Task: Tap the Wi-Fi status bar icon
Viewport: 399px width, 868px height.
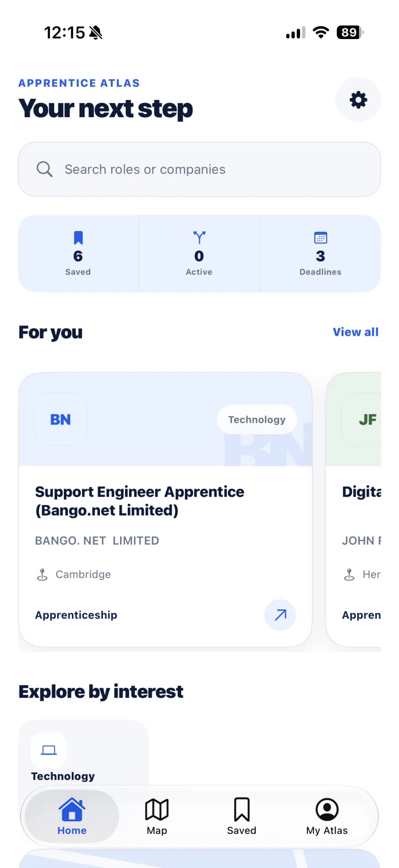Action: (x=321, y=32)
